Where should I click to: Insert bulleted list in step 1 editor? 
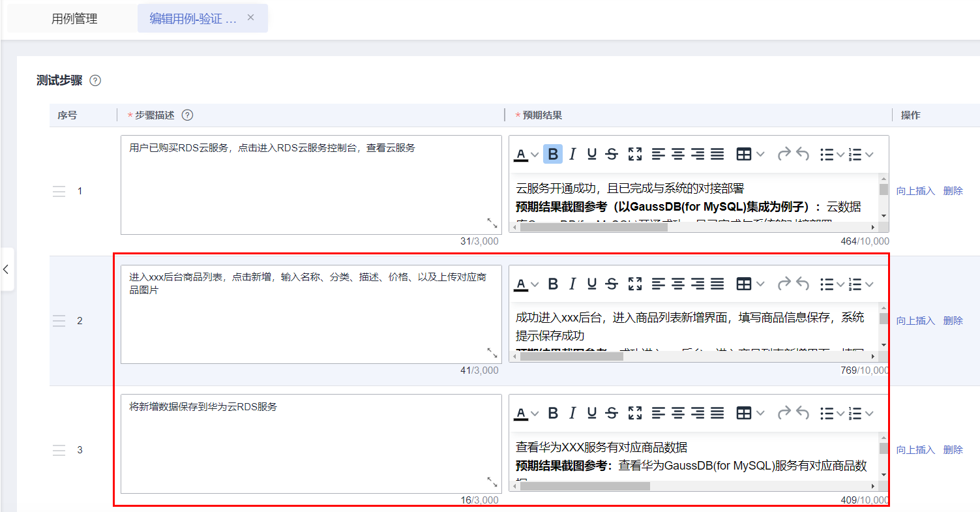coord(827,155)
